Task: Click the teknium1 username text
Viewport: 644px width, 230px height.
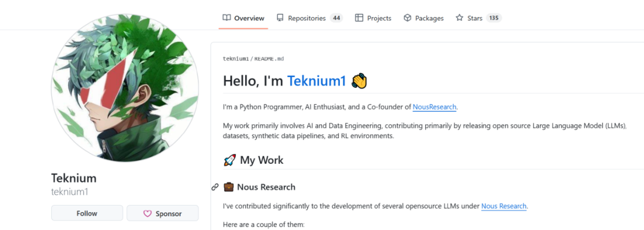Action: click(70, 192)
